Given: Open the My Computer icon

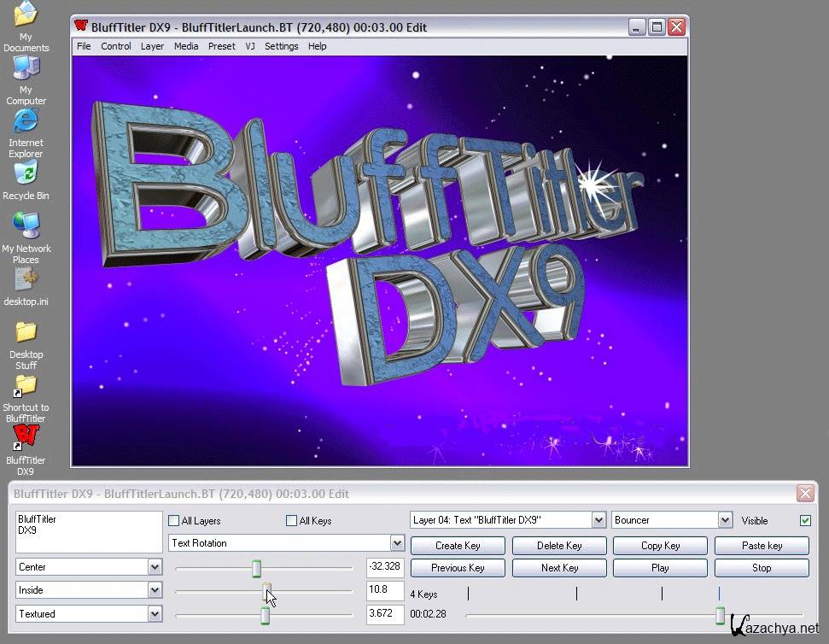Looking at the screenshot, I should (x=26, y=68).
